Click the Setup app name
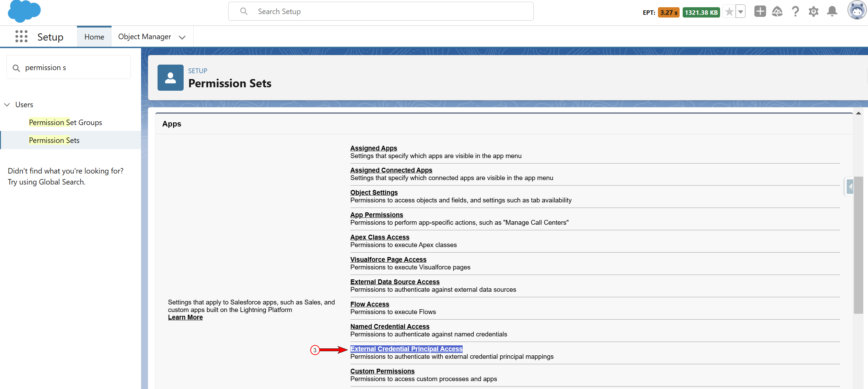Viewport: 868px width, 389px height. (x=50, y=37)
